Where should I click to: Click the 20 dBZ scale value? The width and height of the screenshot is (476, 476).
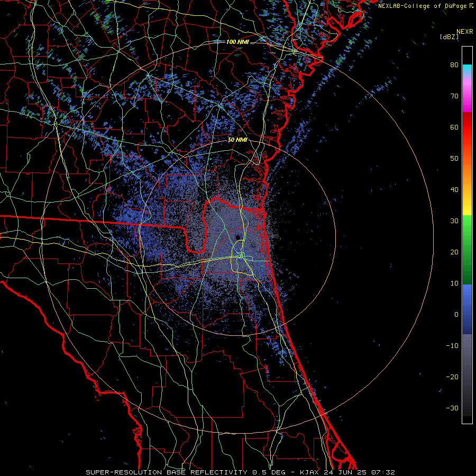click(x=454, y=252)
